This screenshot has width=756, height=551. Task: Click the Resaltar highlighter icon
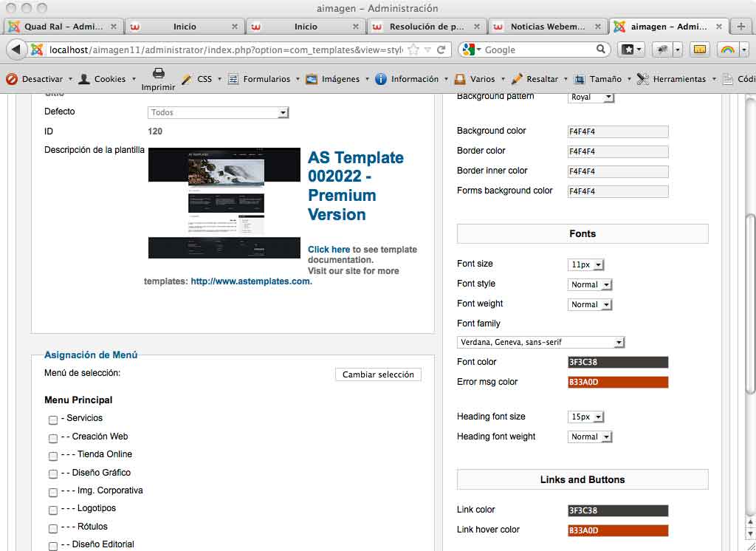(x=517, y=79)
